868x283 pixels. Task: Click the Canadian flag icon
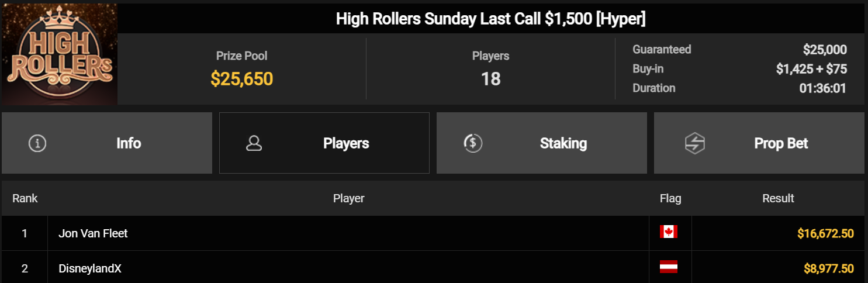point(669,232)
